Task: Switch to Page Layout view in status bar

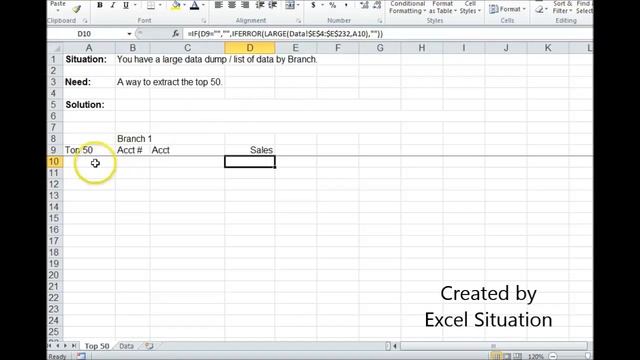Action: point(507,356)
